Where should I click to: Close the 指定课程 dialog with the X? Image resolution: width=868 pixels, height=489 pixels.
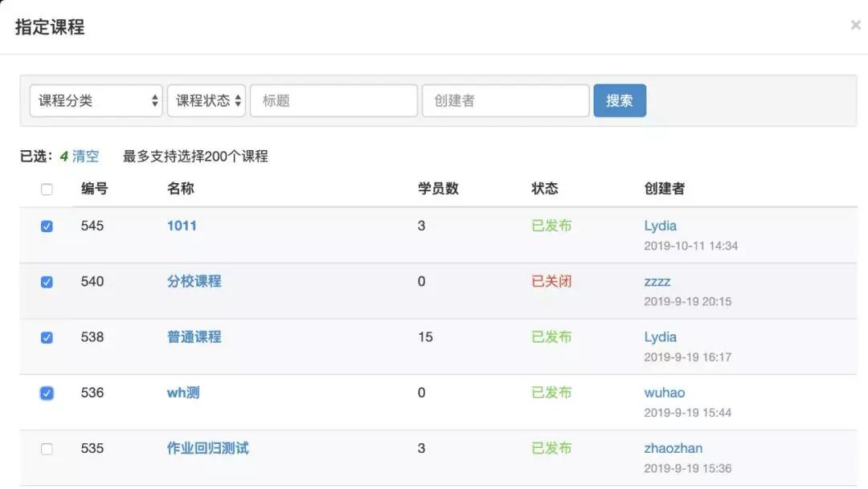[855, 26]
